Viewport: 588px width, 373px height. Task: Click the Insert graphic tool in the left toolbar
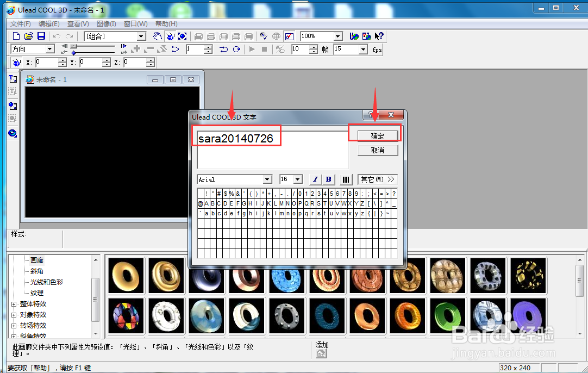[12, 106]
